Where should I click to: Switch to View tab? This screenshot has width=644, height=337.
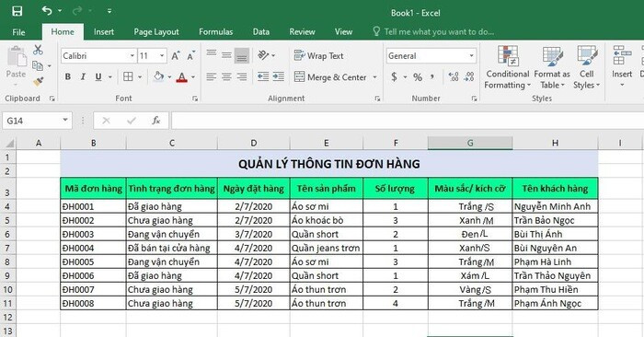pyautogui.click(x=343, y=31)
